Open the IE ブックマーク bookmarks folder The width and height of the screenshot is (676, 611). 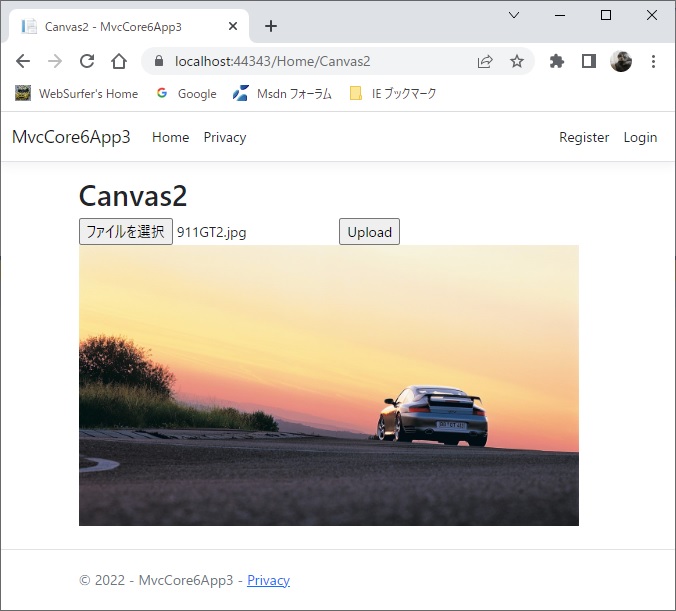click(x=393, y=94)
